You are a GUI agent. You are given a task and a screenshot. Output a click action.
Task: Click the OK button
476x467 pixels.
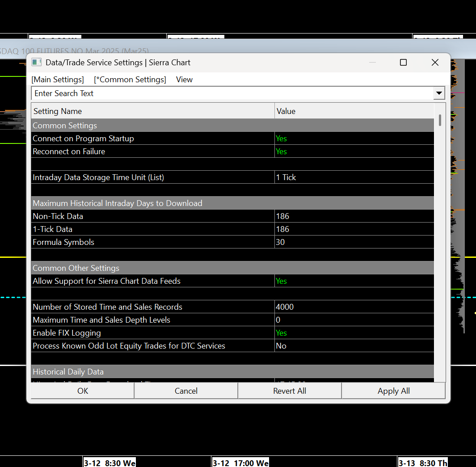(x=83, y=391)
